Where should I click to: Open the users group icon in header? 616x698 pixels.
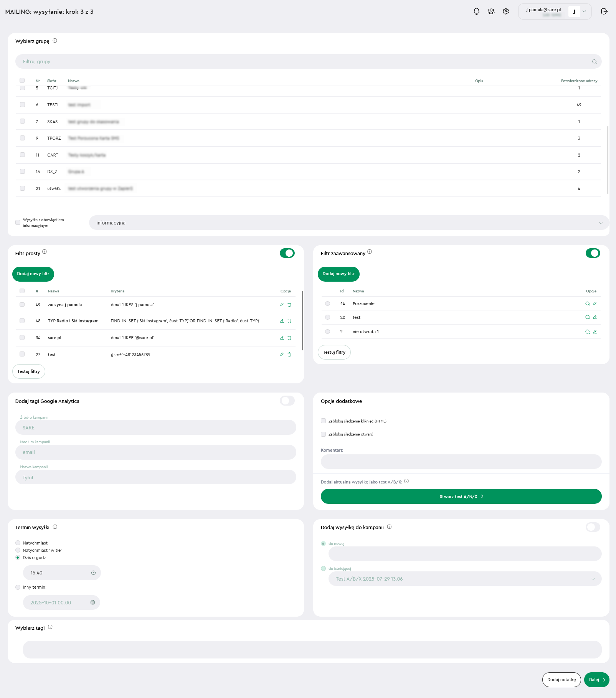(491, 12)
